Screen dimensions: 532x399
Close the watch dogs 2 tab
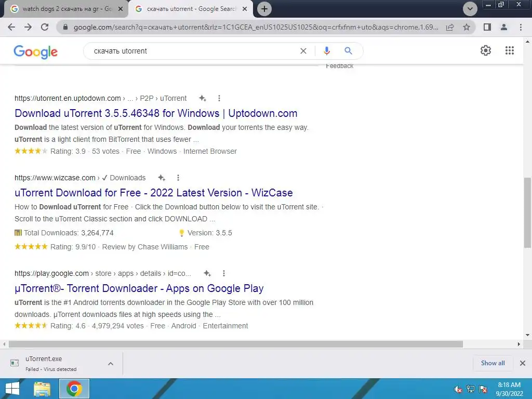[121, 9]
